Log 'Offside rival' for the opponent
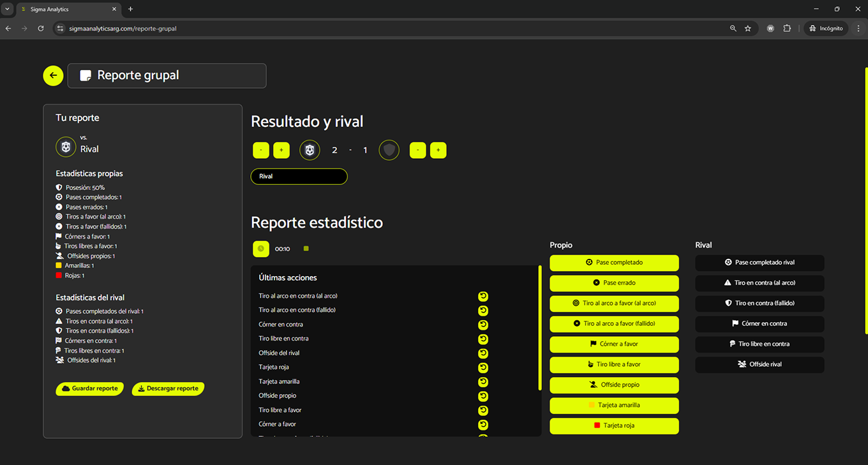868x465 pixels. pyautogui.click(x=759, y=364)
